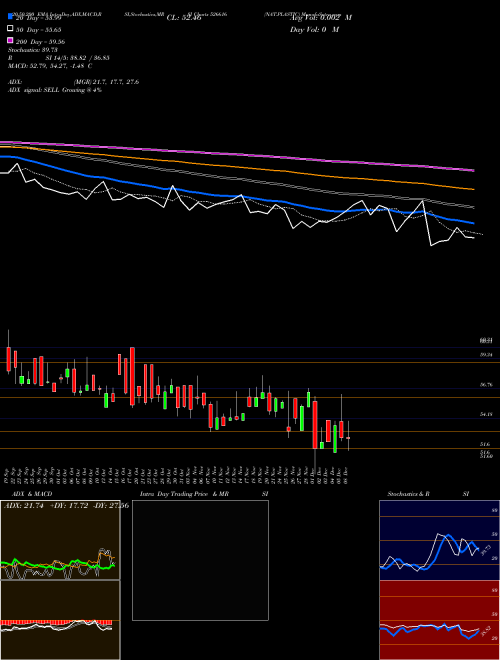
Task: Click the 54.18 price axis label
Action: 487,414
